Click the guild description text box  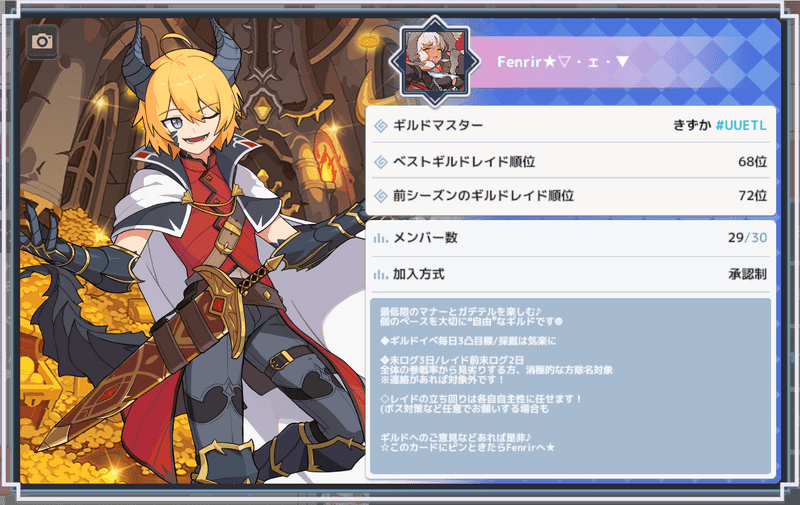(x=570, y=387)
